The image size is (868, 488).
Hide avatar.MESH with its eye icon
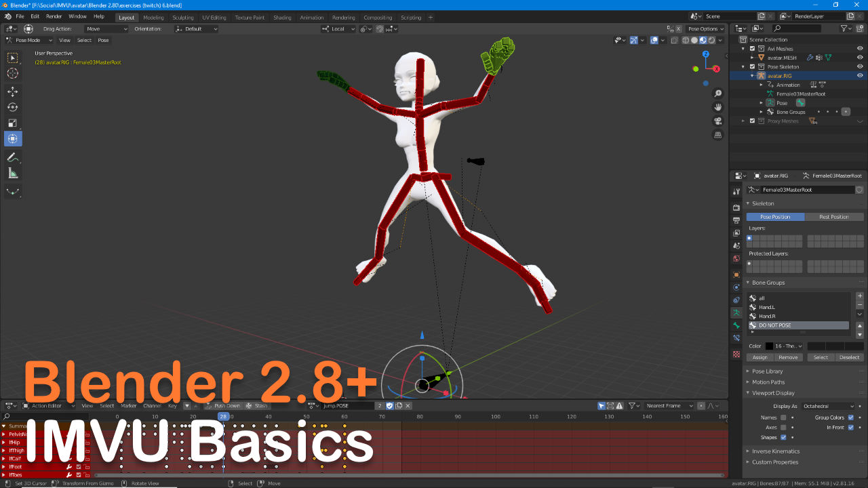[x=860, y=58]
